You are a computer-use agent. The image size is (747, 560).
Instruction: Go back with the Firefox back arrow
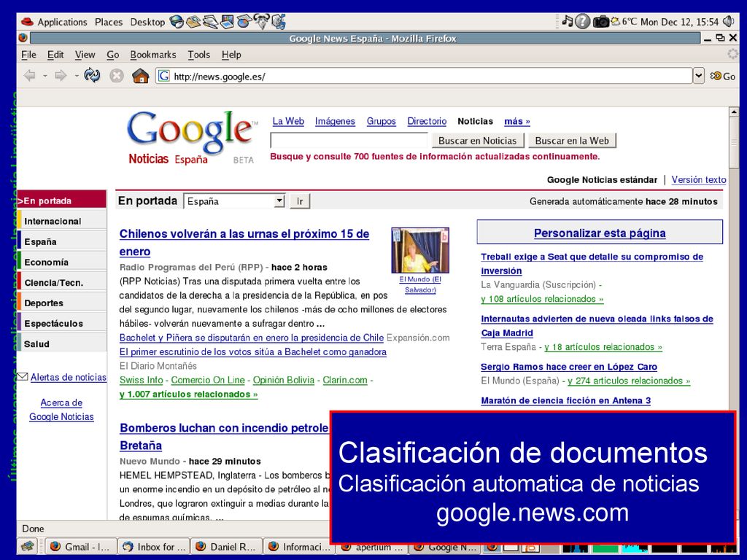coord(30,76)
